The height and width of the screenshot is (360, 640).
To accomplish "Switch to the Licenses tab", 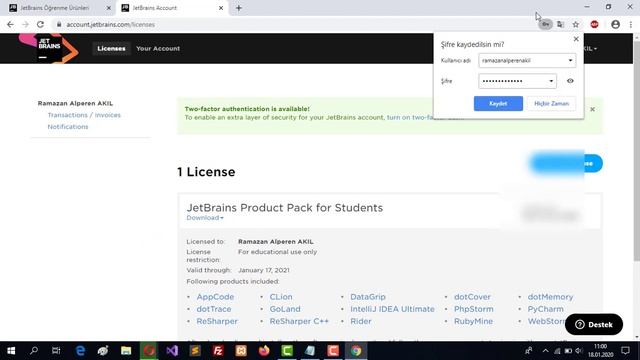I will pos(111,48).
